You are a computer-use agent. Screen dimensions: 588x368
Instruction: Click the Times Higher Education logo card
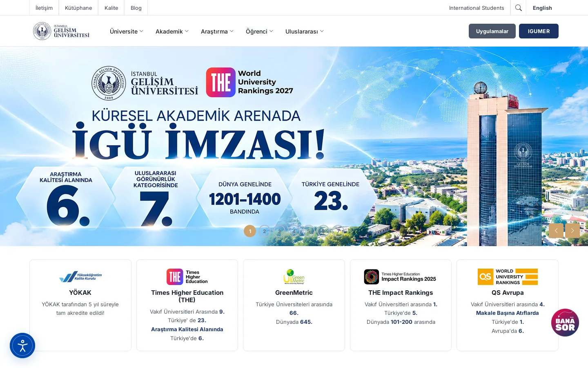click(187, 277)
